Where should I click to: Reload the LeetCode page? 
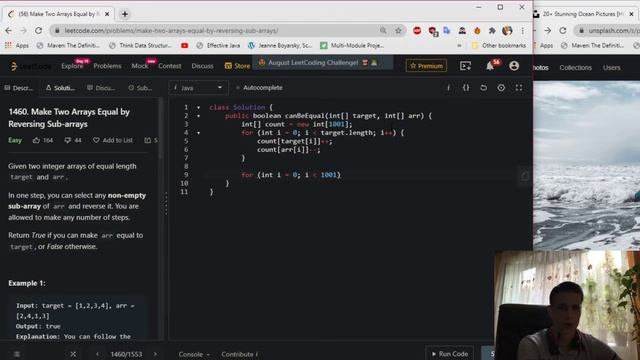coord(38,31)
